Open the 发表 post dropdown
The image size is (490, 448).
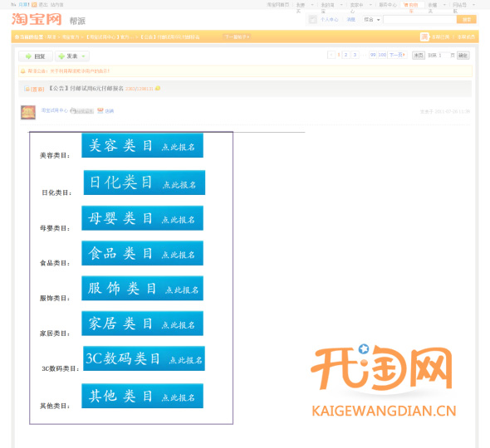(72, 56)
